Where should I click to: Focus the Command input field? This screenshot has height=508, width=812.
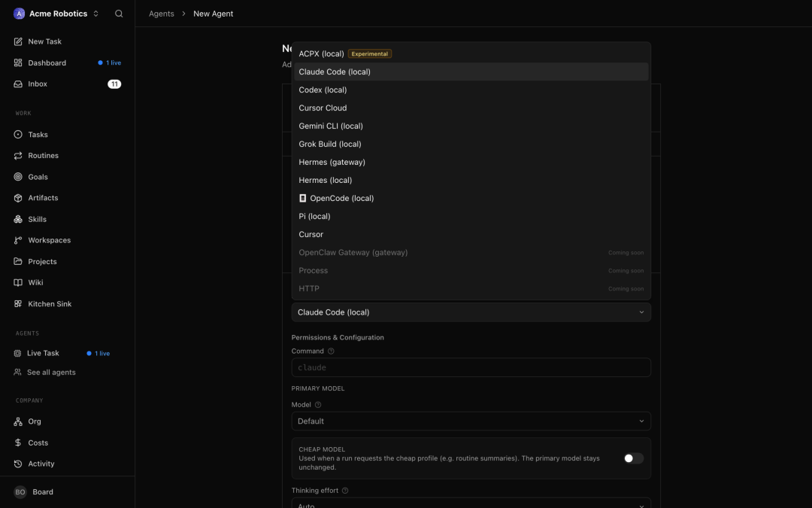pos(471,367)
